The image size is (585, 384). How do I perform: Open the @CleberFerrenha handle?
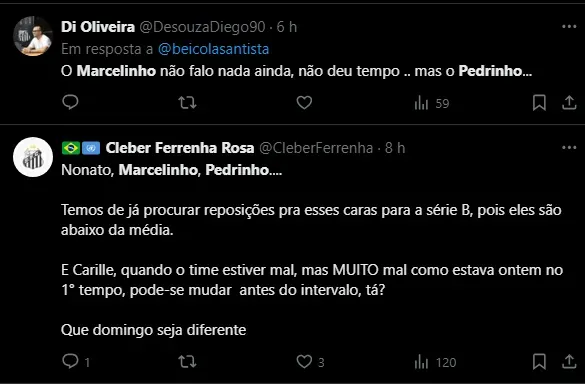coord(316,148)
